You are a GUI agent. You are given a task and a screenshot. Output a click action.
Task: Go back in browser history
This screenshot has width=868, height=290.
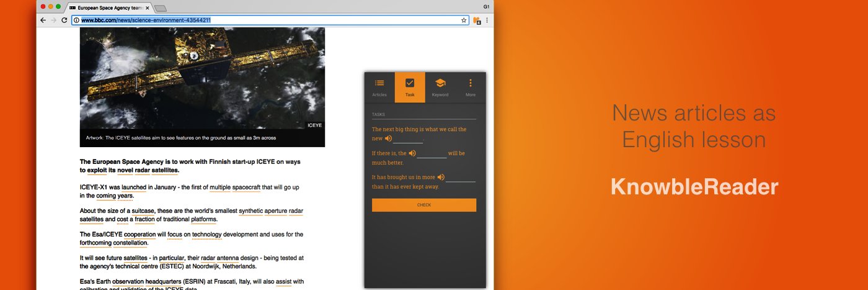(43, 20)
